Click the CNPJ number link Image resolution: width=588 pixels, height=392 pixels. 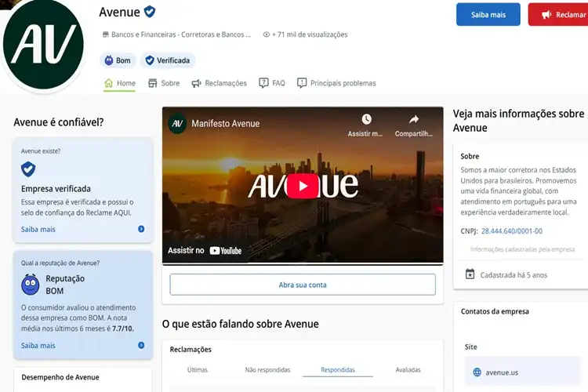pos(511,231)
